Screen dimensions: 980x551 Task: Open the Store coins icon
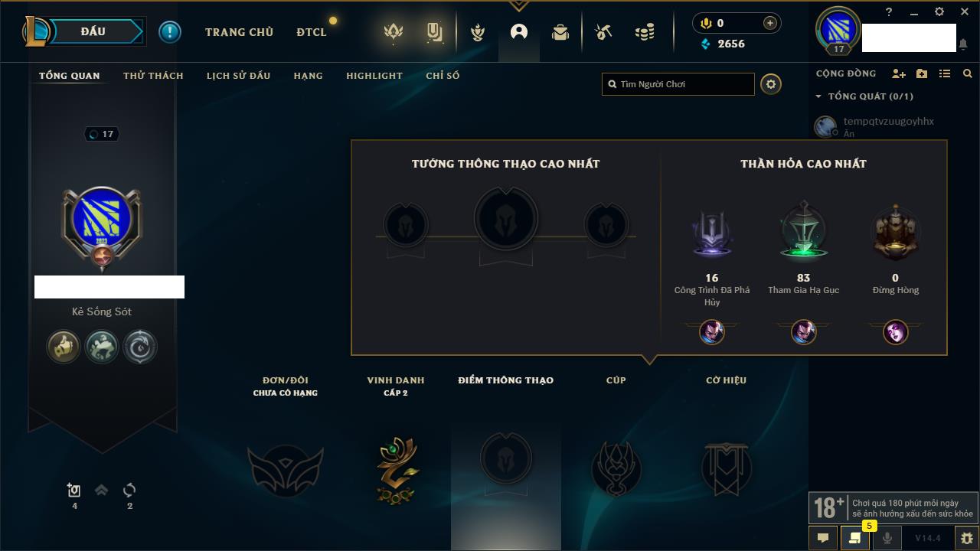point(645,32)
